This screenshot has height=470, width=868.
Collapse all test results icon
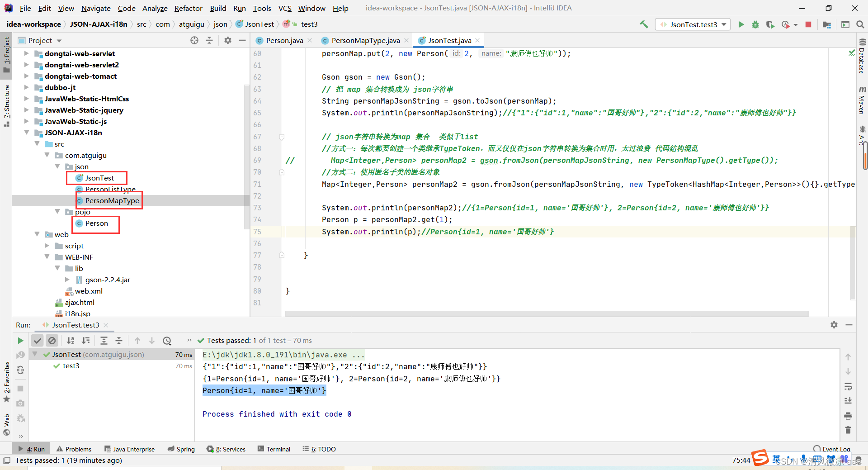119,341
